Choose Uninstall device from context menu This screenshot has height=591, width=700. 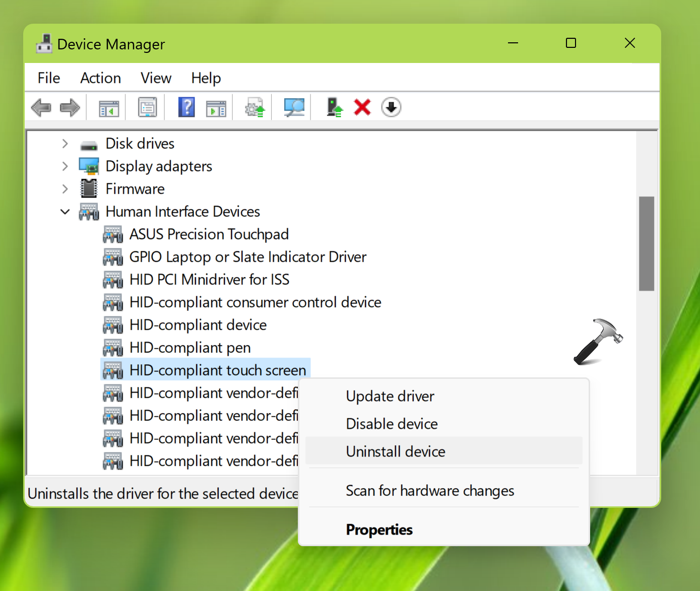point(396,451)
